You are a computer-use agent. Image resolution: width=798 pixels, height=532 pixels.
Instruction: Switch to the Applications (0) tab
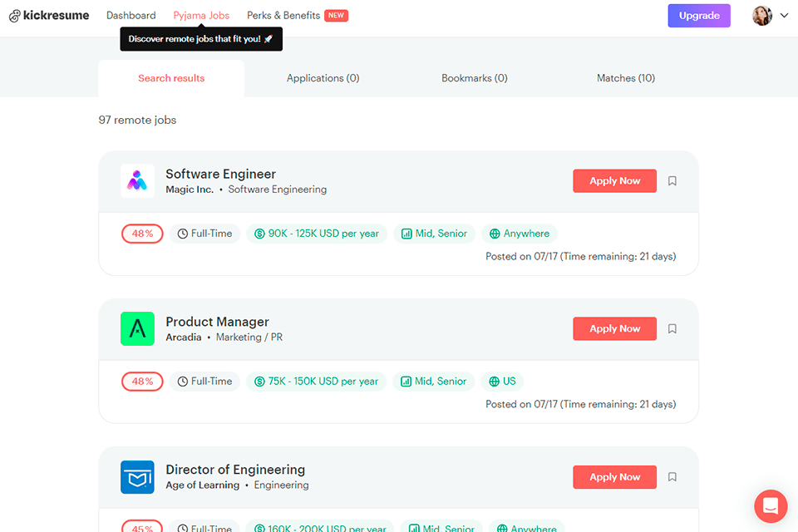pos(323,78)
